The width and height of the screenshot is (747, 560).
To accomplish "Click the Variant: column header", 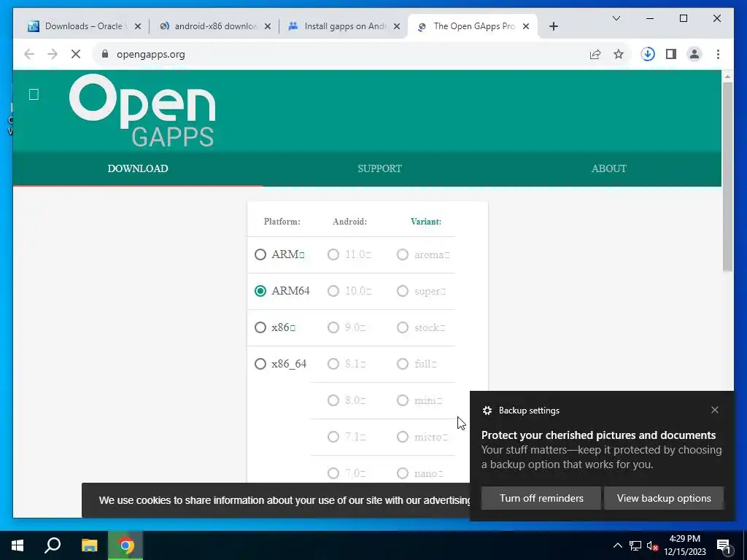I will pyautogui.click(x=426, y=222).
